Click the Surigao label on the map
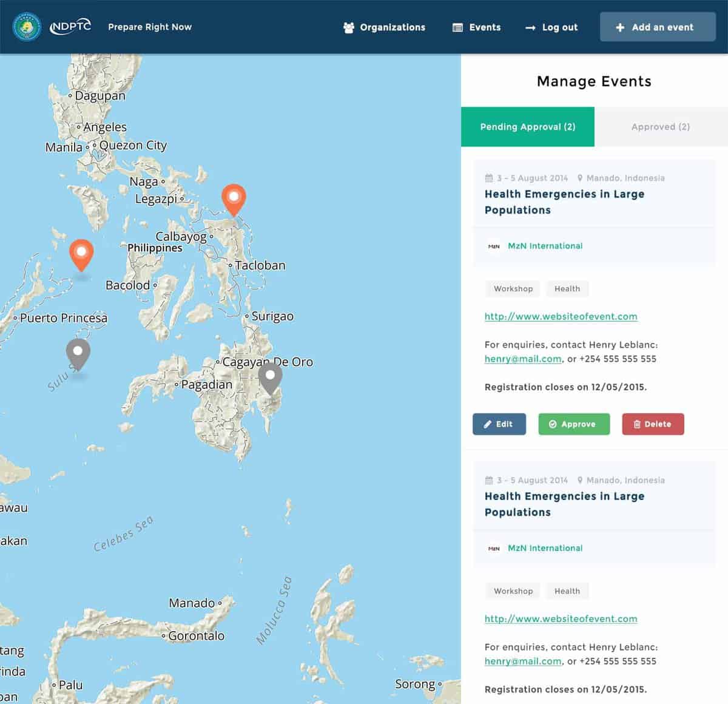The image size is (728, 704). [x=272, y=316]
